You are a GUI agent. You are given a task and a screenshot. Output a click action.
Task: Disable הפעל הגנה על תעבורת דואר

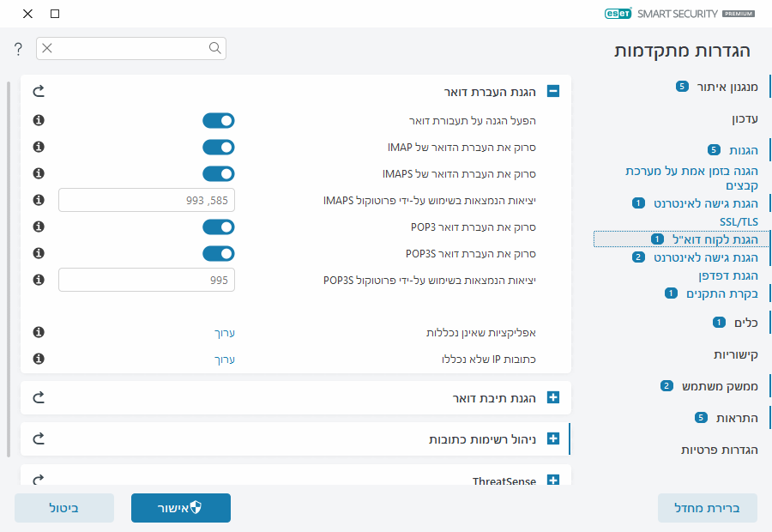(x=218, y=120)
